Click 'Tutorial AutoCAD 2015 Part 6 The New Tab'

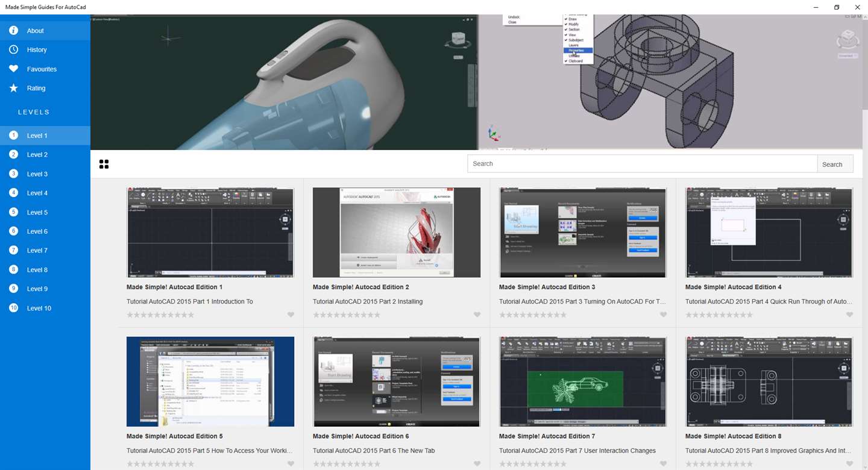tap(374, 451)
